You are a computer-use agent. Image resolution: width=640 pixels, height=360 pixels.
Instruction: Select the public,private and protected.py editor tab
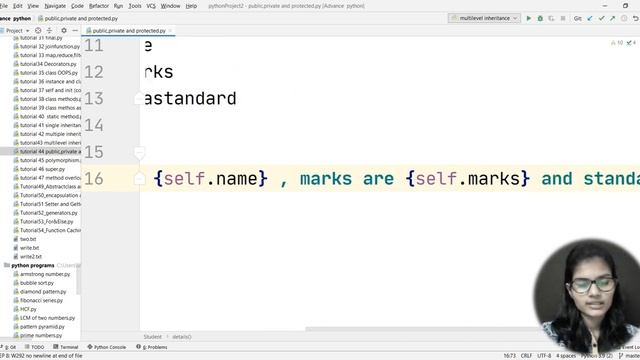128,31
